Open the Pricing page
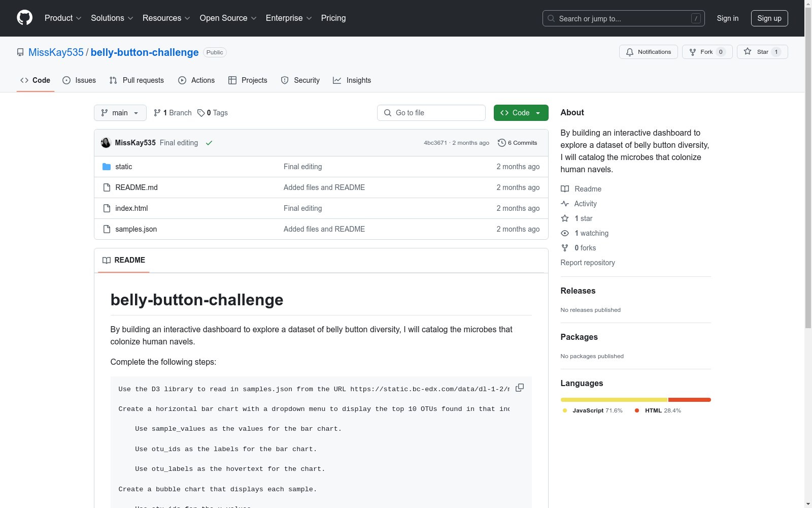The height and width of the screenshot is (508, 812). coord(333,18)
